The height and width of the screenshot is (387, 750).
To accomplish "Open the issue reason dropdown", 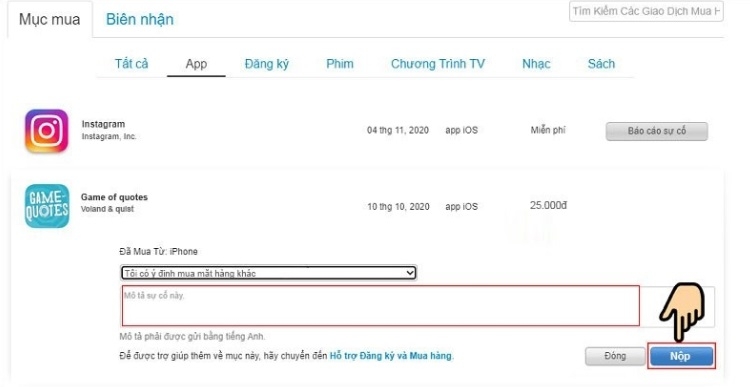I will (x=268, y=273).
